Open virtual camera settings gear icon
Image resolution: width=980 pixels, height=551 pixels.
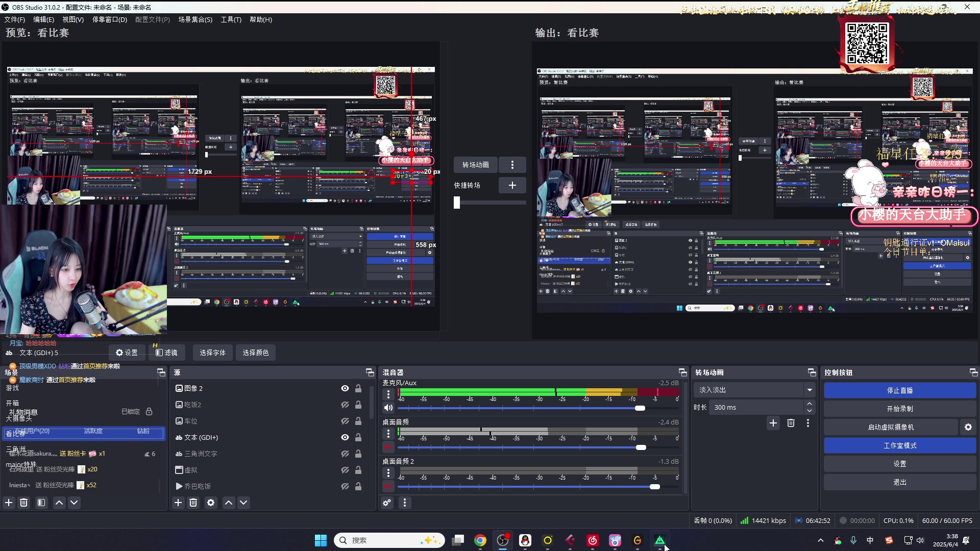(x=968, y=427)
